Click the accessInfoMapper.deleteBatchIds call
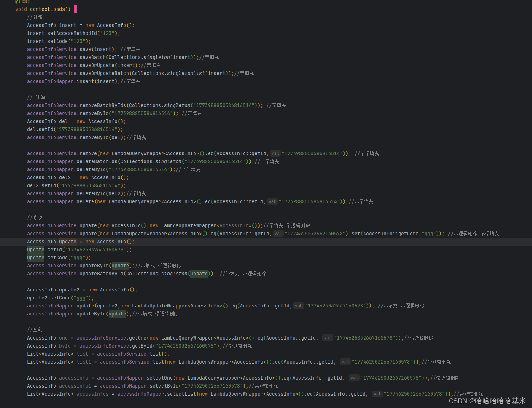Viewport: 532px width, 408px height. pyautogui.click(x=141, y=161)
